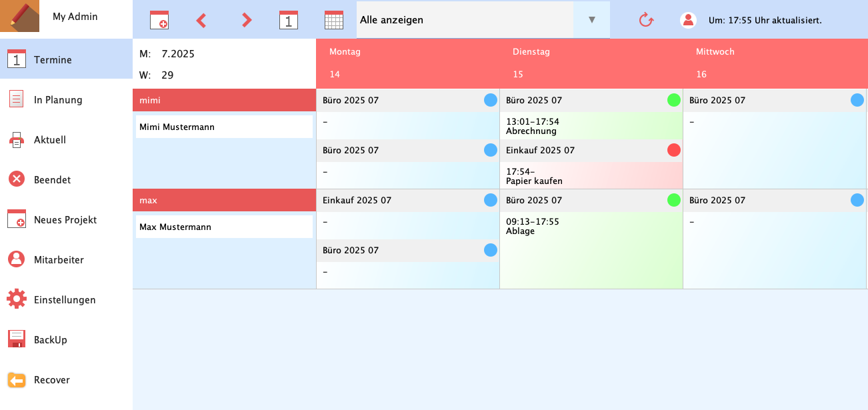Expand the Alle anzeigen dropdown arrow
The image size is (868, 410).
[x=591, y=20]
